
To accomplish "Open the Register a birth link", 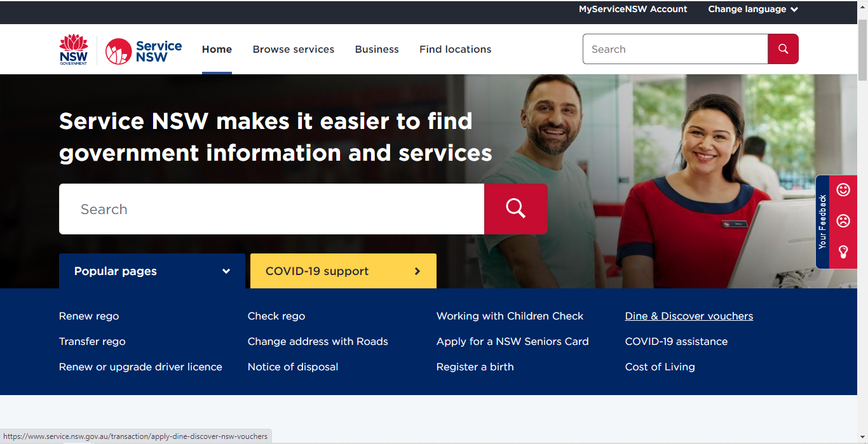I will (x=475, y=367).
